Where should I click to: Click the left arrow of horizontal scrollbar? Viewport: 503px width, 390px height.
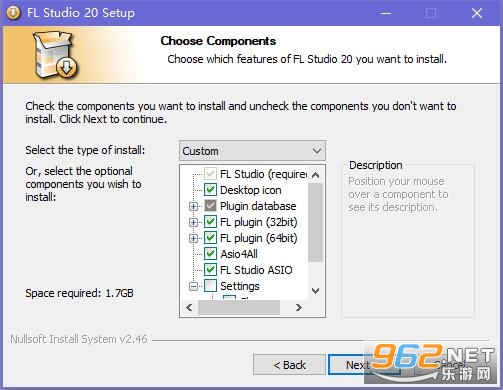tap(189, 307)
